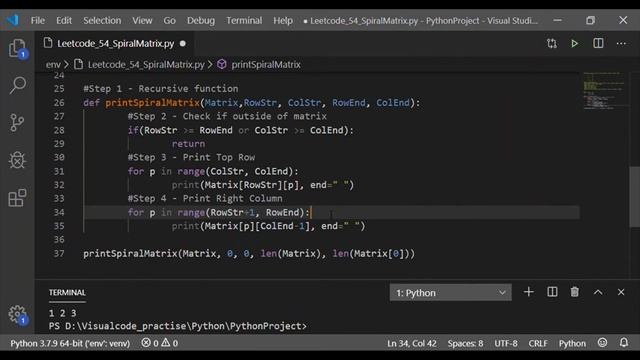Open the Debug menu
Viewport: 640px width, 360px height.
click(201, 20)
